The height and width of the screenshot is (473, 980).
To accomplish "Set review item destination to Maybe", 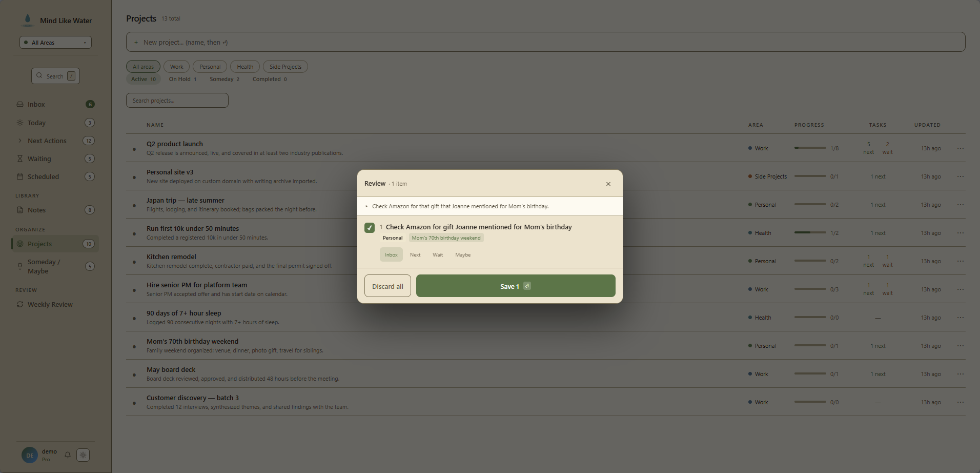I will coord(463,254).
